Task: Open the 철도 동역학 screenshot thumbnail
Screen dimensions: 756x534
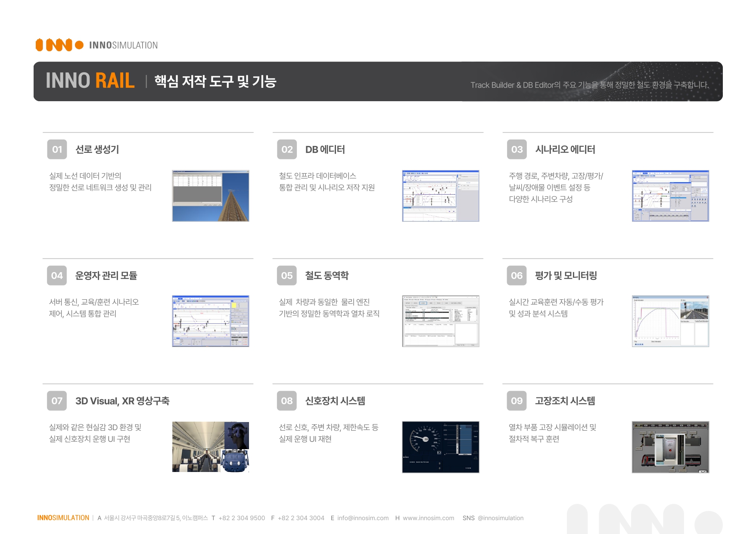Action: point(441,321)
